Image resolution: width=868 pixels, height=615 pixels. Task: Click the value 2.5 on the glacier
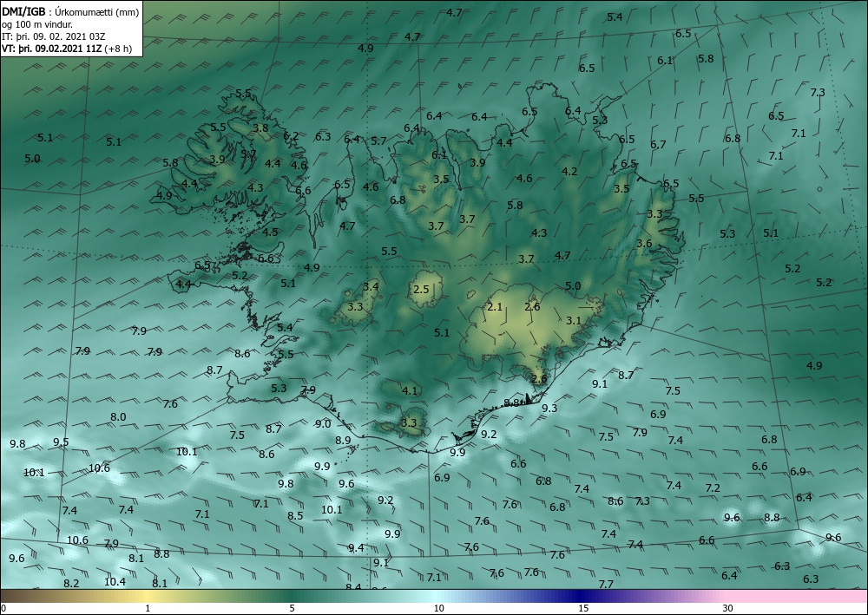421,289
